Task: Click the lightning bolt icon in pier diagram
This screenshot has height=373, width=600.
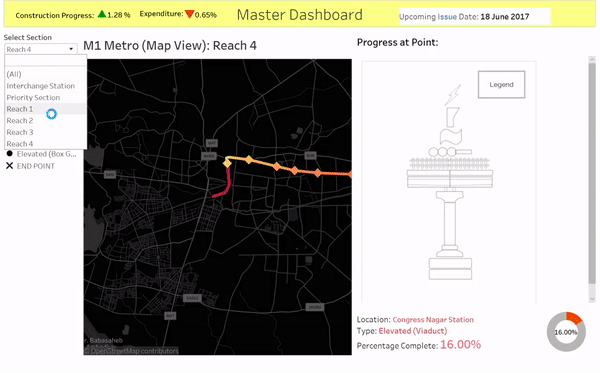Action: (453, 94)
